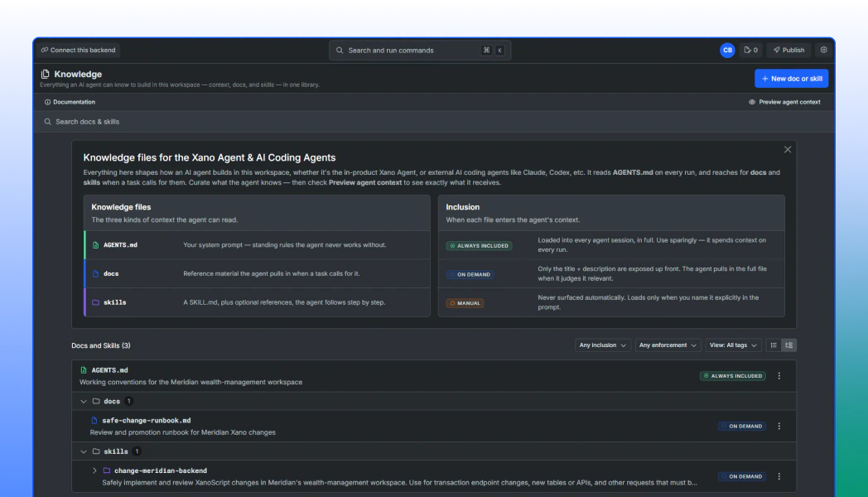Open the Documentation link
The image size is (868, 497).
point(70,102)
